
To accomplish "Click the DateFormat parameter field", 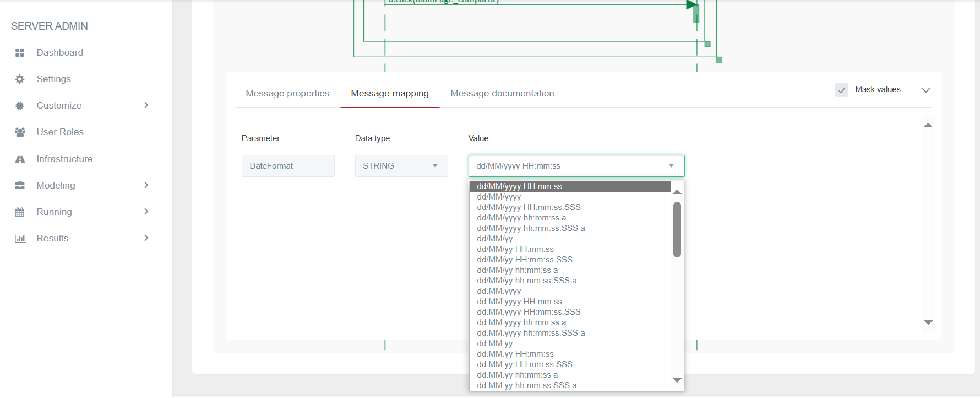I will 288,166.
